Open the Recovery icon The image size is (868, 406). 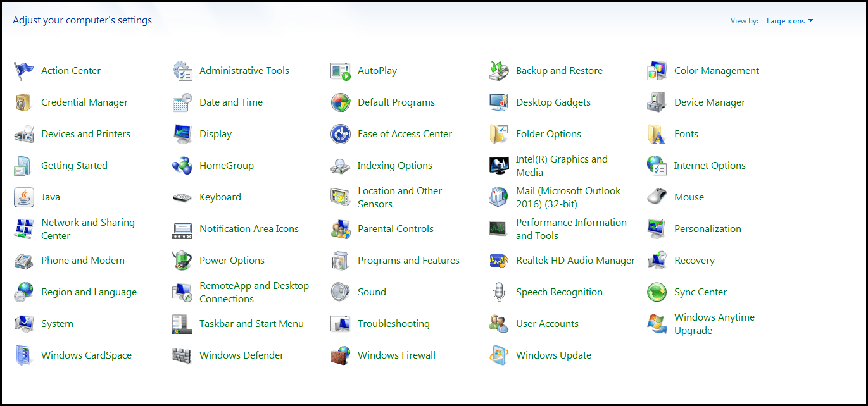[657, 261]
